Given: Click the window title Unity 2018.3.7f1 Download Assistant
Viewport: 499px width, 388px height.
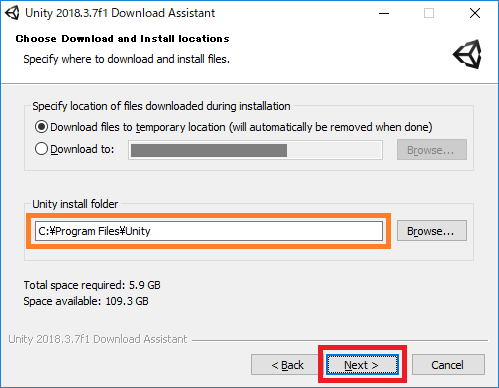Looking at the screenshot, I should point(120,13).
